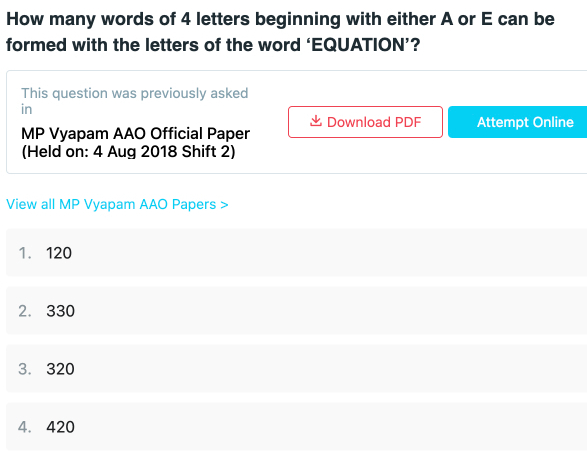Click the word 'in' under previously asked
Image resolution: width=587 pixels, height=455 pixels.
coord(27,109)
